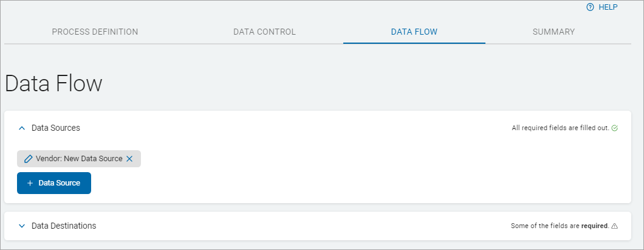The height and width of the screenshot is (250, 644).
Task: Click the plus icon on Data Source button
Action: tap(30, 183)
